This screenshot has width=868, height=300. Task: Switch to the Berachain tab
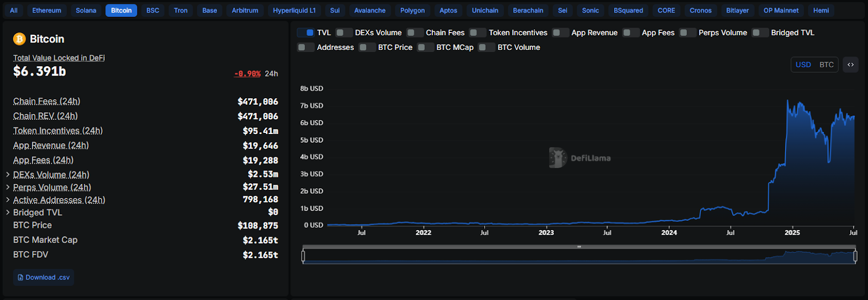coord(528,10)
